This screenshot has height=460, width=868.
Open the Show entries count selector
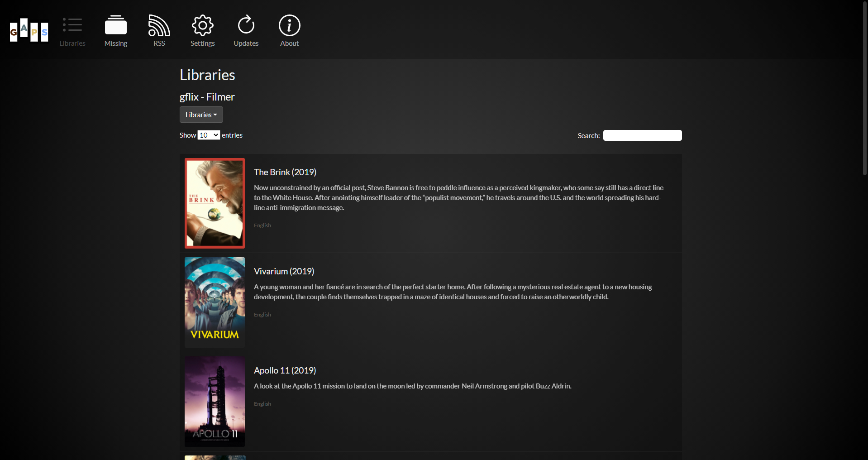pyautogui.click(x=209, y=135)
